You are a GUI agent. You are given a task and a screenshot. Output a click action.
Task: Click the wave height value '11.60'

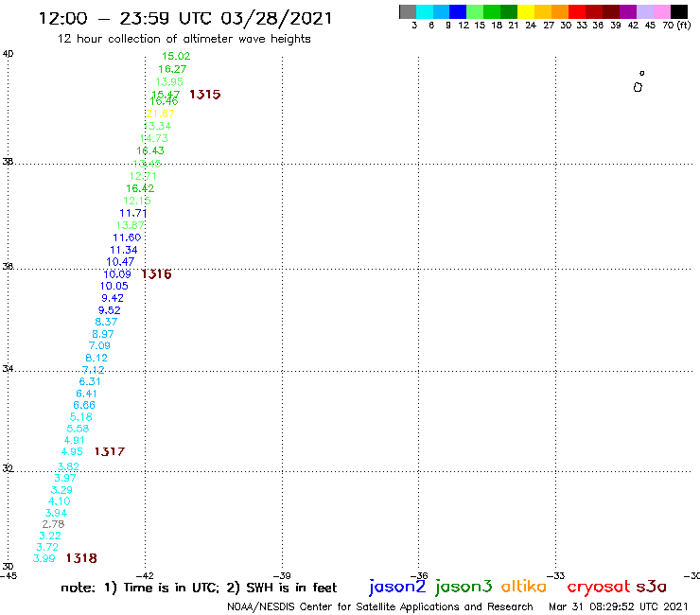[127, 238]
